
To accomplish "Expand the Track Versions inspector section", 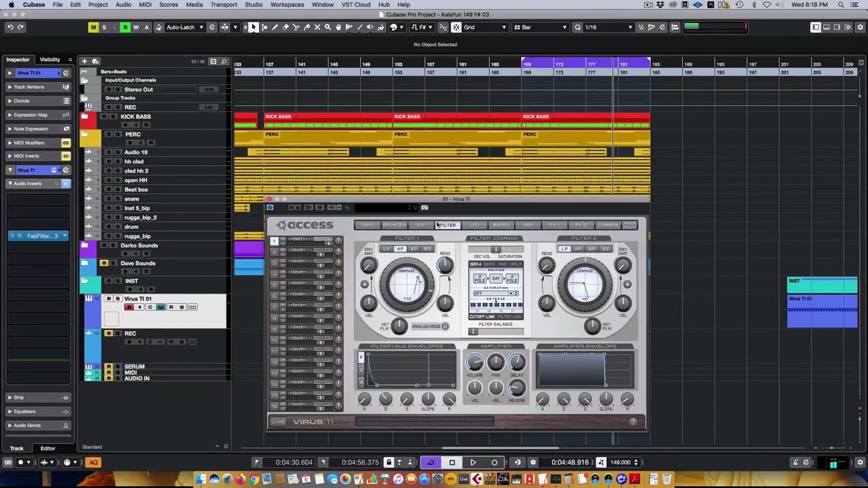I will 38,87.
